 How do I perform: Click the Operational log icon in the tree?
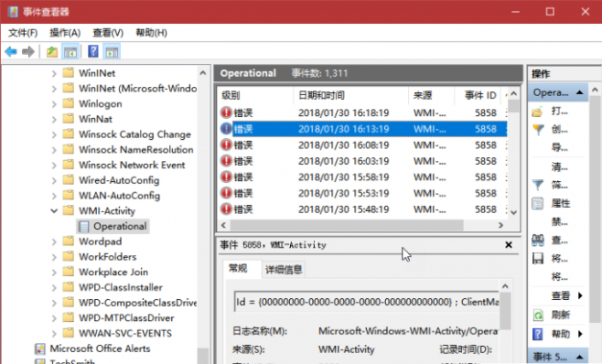pos(83,227)
